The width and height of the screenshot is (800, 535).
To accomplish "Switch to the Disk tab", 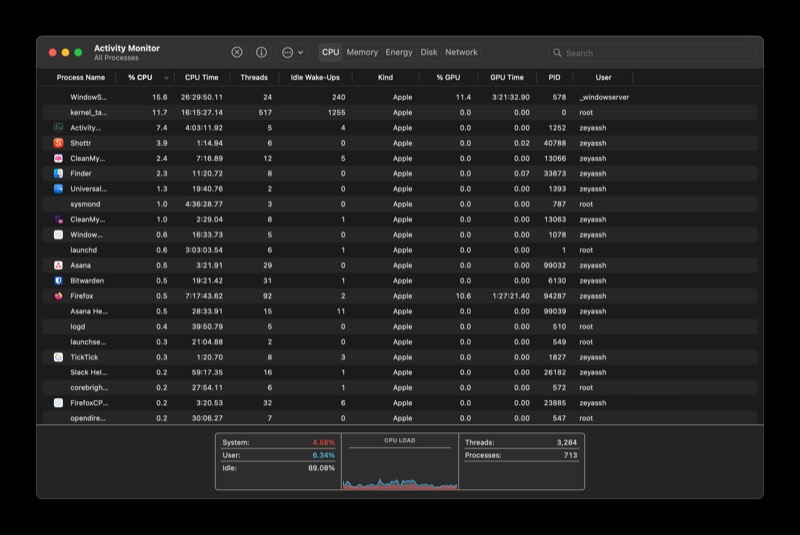I will click(429, 52).
